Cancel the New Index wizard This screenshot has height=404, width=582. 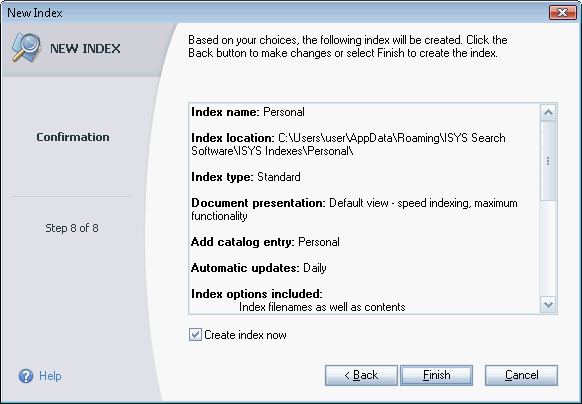521,375
